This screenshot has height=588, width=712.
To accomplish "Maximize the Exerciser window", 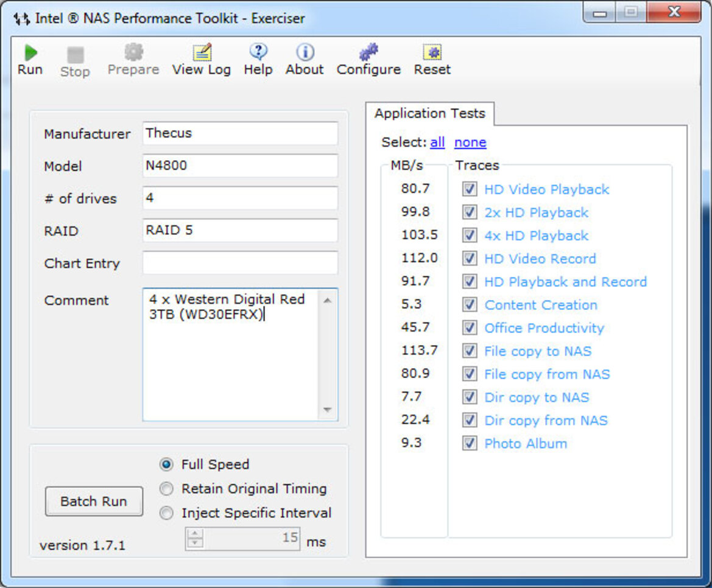I will [631, 12].
